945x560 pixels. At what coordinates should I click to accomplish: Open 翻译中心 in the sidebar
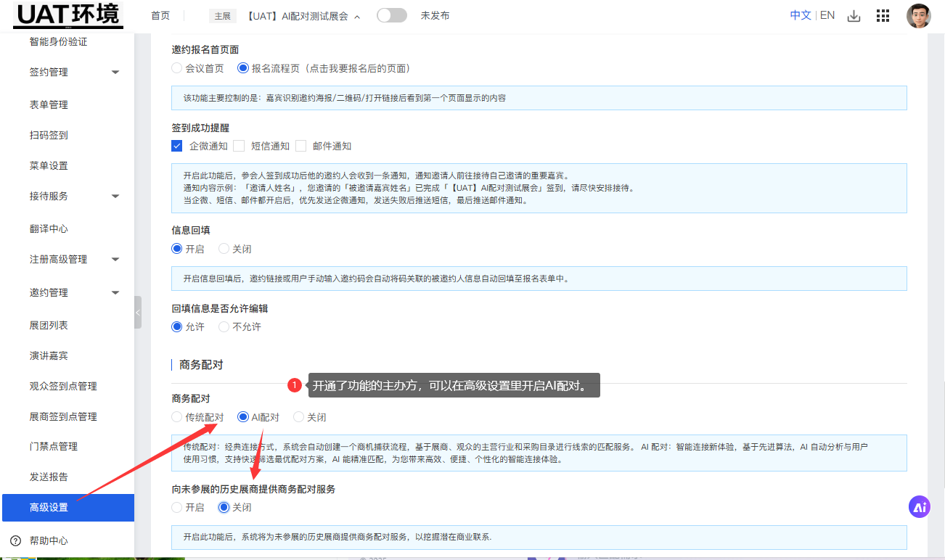(49, 228)
